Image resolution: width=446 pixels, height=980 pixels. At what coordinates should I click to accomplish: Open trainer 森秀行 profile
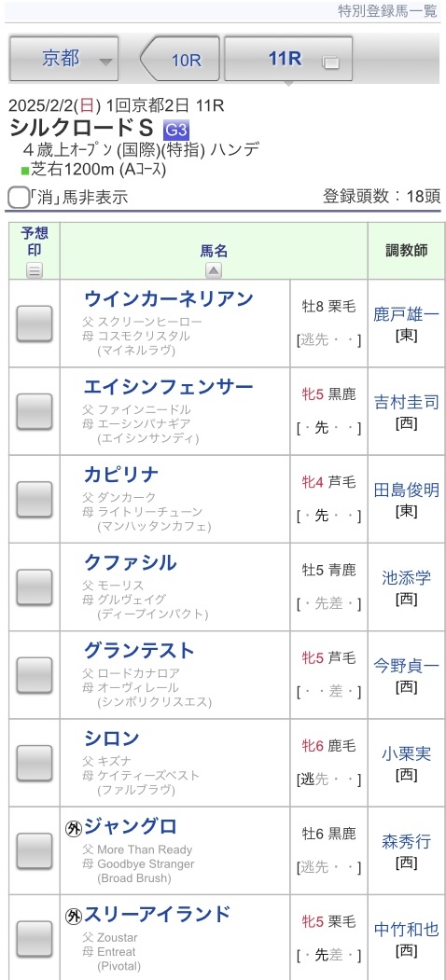[x=406, y=841]
